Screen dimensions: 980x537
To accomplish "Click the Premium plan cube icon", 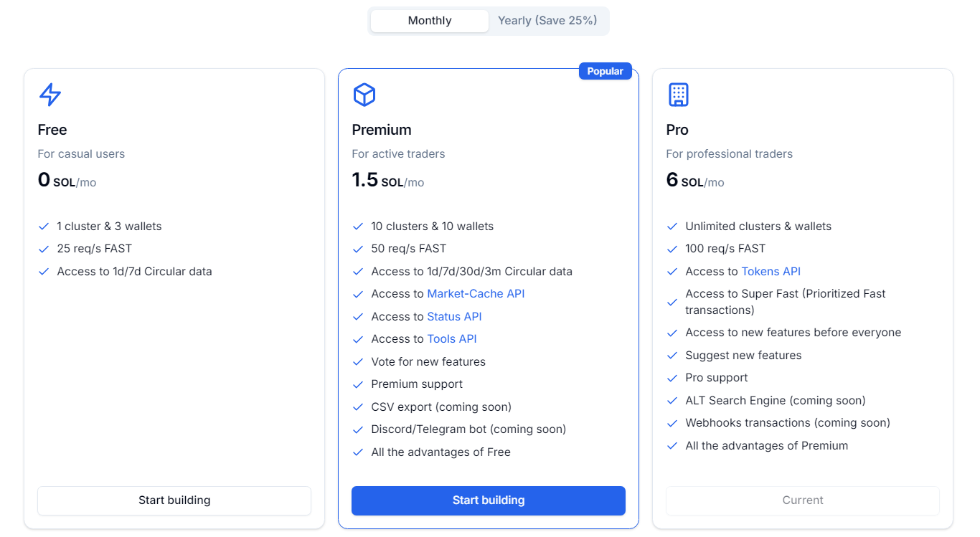I will [364, 95].
